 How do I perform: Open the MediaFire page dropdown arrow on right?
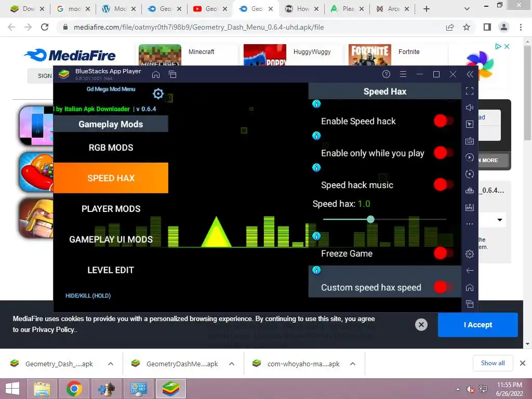point(500,220)
